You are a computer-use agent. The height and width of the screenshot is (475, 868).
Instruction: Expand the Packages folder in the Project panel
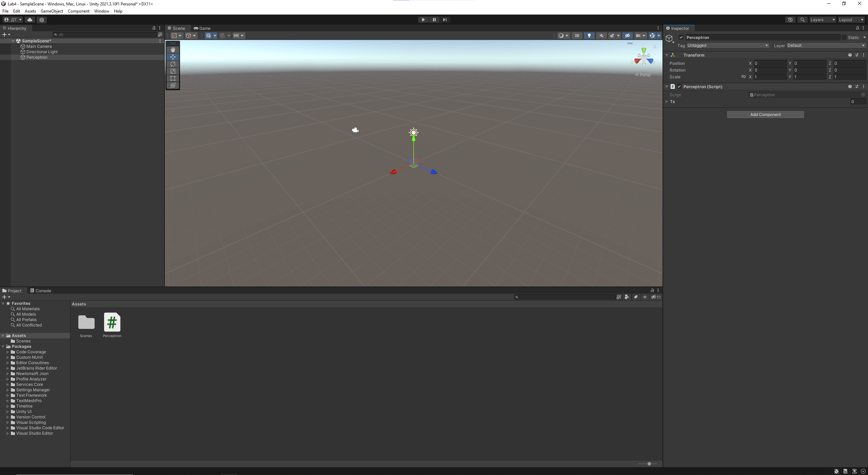coord(3,346)
